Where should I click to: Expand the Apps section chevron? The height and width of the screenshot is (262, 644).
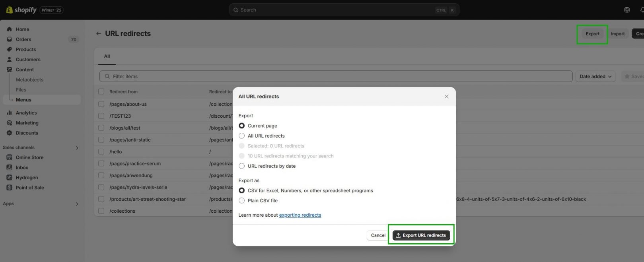point(77,204)
